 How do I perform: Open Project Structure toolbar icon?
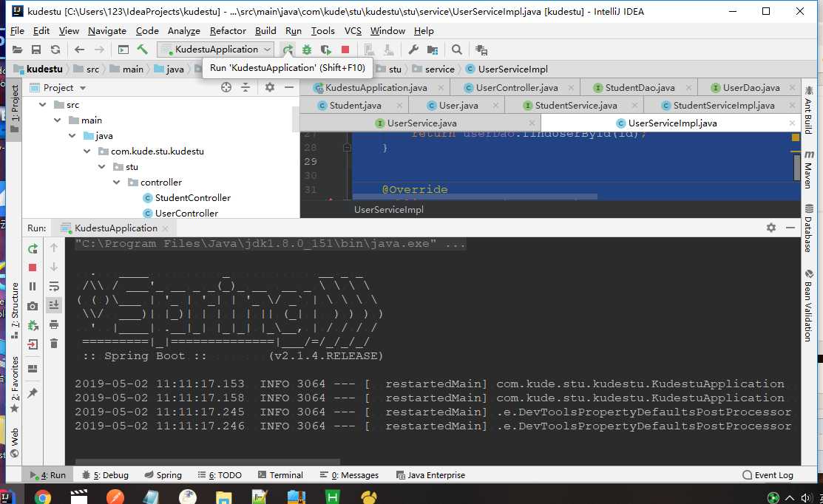[433, 50]
